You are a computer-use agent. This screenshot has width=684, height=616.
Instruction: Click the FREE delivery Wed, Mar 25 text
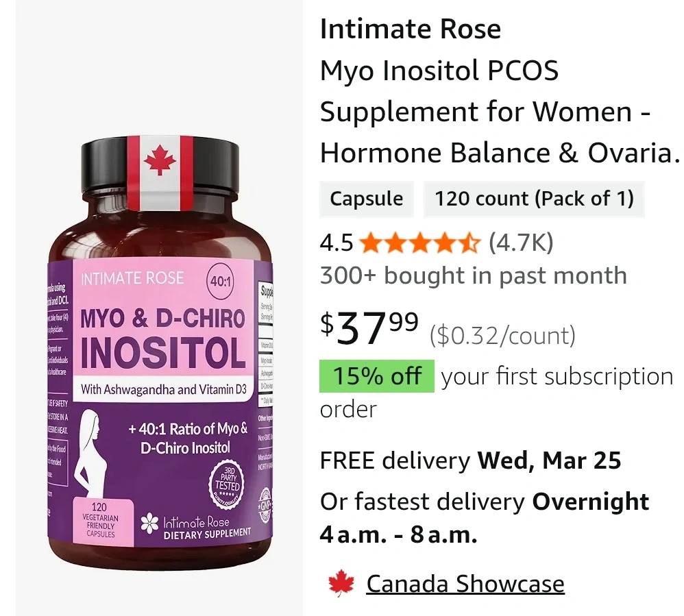coord(470,460)
